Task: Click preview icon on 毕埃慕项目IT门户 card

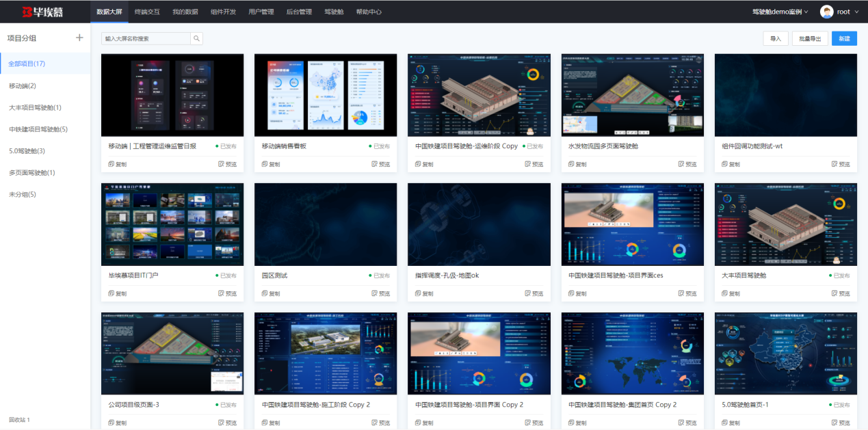Action: click(x=221, y=293)
